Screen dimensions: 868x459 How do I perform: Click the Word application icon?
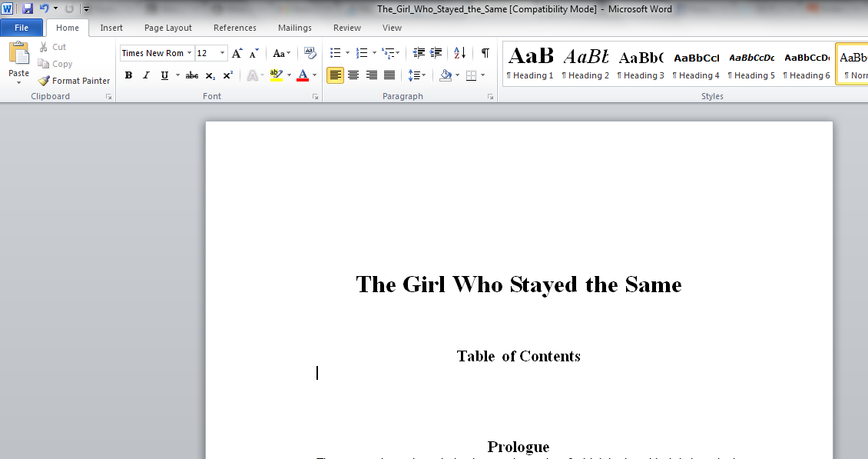pyautogui.click(x=7, y=9)
